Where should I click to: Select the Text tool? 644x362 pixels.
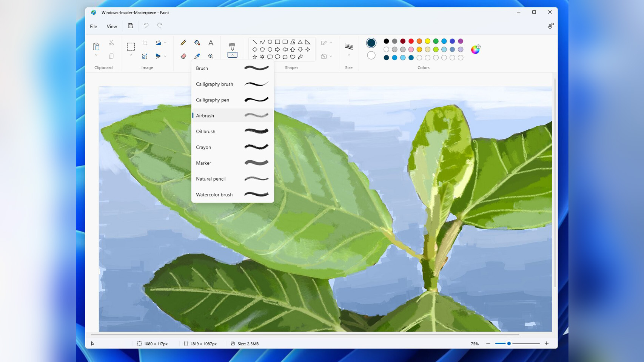point(211,43)
